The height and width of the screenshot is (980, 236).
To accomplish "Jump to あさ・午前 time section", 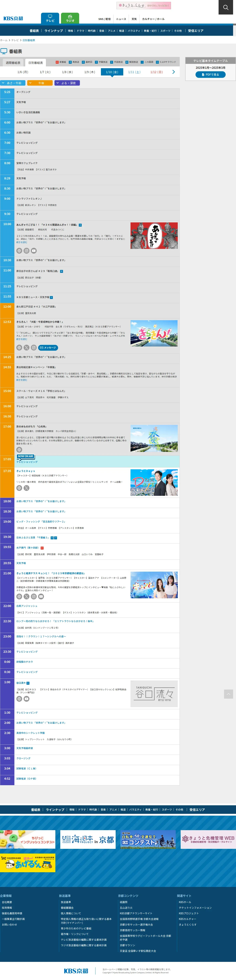I will point(13,83).
